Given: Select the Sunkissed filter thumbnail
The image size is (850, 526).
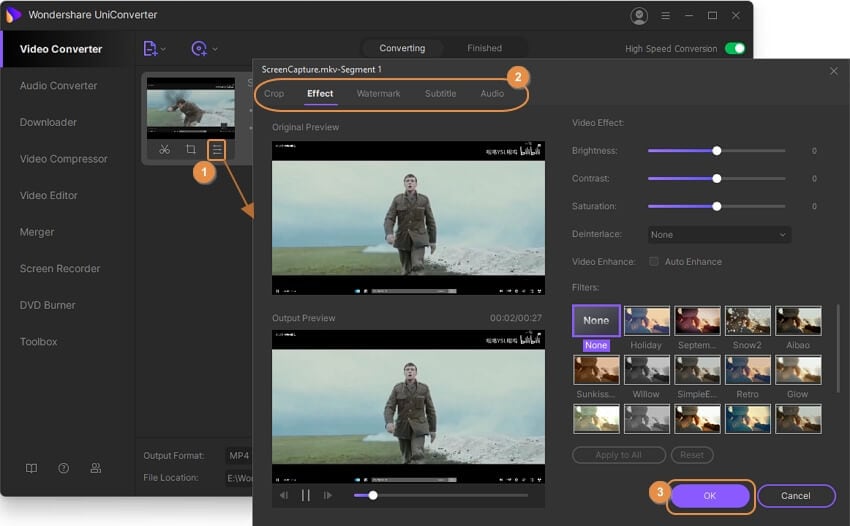Looking at the screenshot, I should point(596,370).
